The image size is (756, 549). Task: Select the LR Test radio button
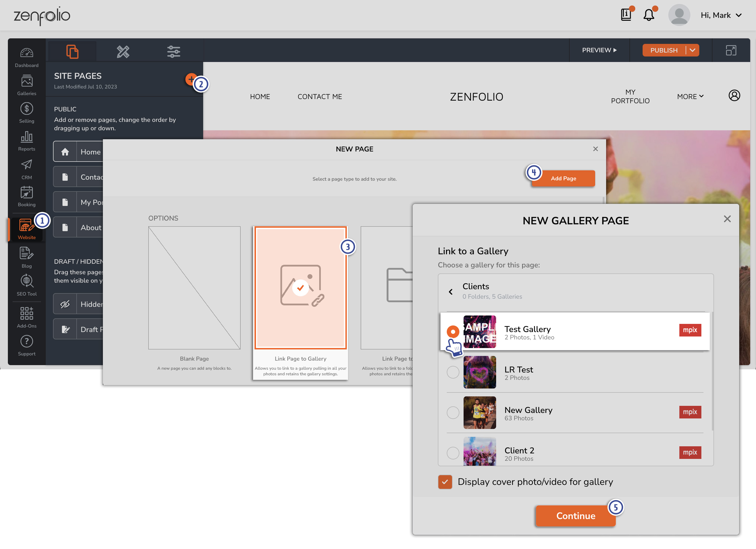pyautogui.click(x=453, y=372)
